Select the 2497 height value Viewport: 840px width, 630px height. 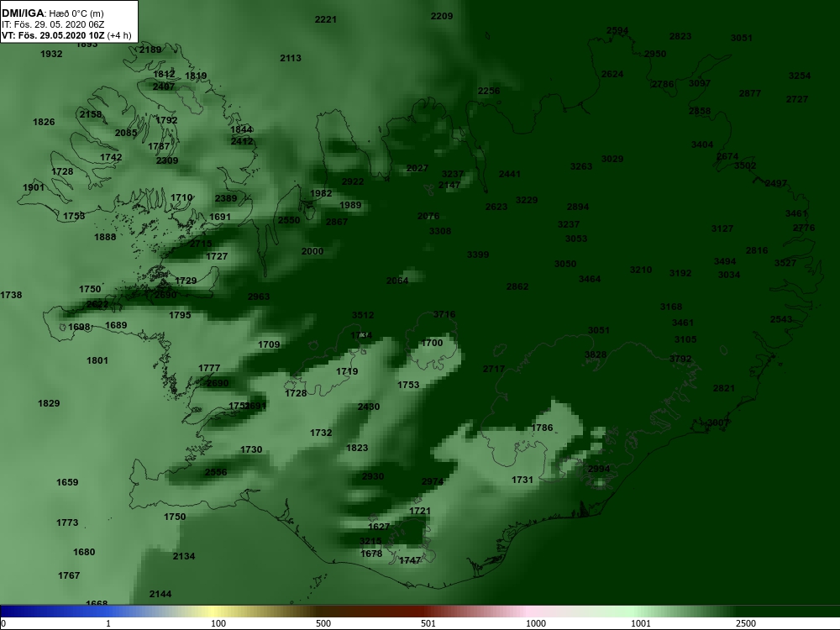point(776,183)
